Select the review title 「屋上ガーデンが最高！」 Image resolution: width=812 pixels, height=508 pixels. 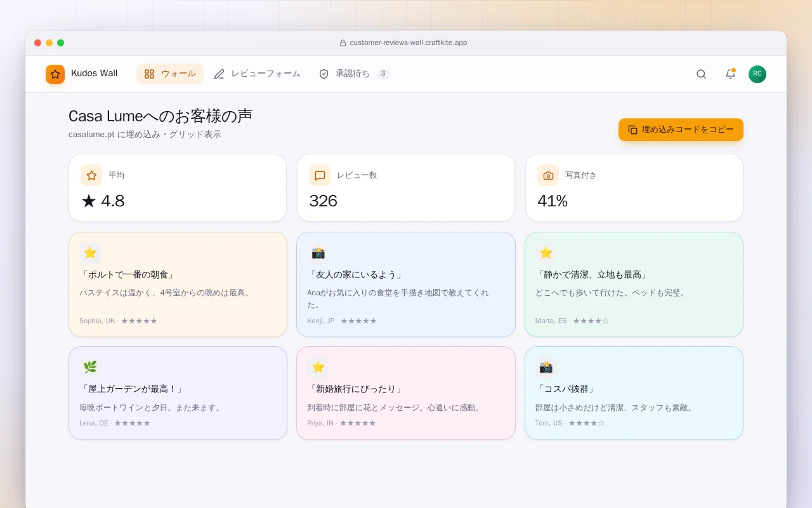coord(132,389)
